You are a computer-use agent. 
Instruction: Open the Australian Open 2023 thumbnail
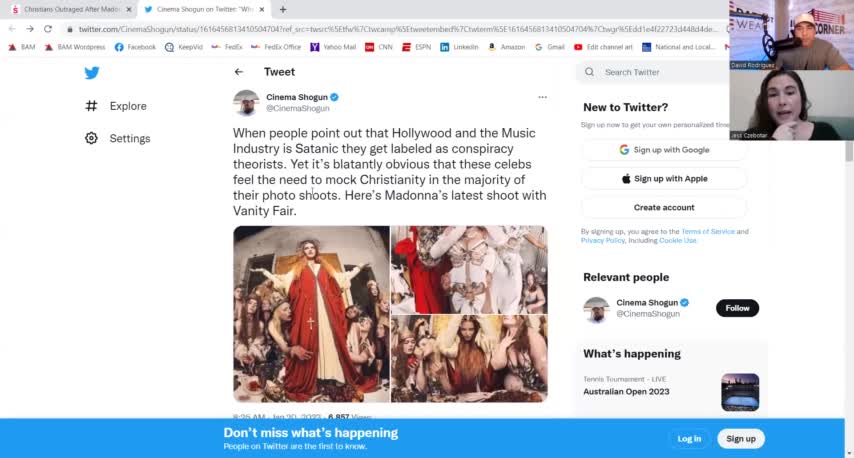(x=740, y=392)
